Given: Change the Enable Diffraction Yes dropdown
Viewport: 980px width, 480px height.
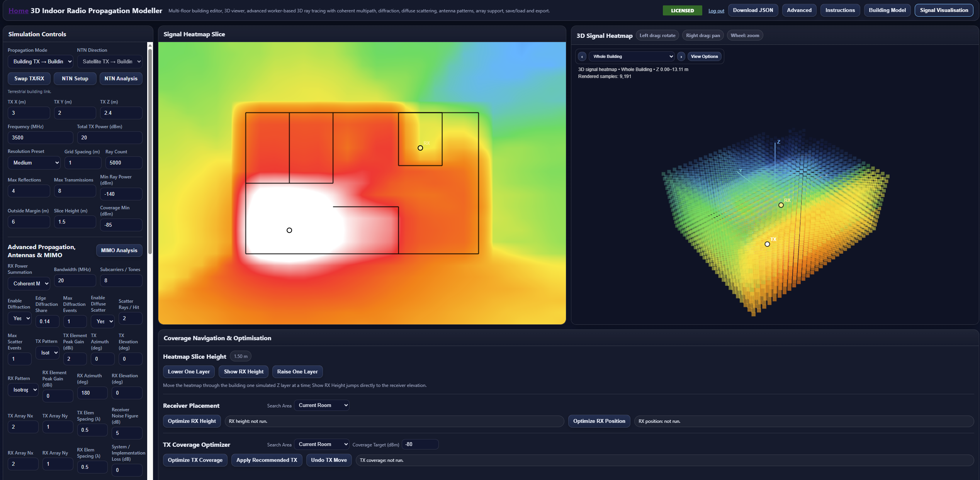Looking at the screenshot, I should (20, 318).
